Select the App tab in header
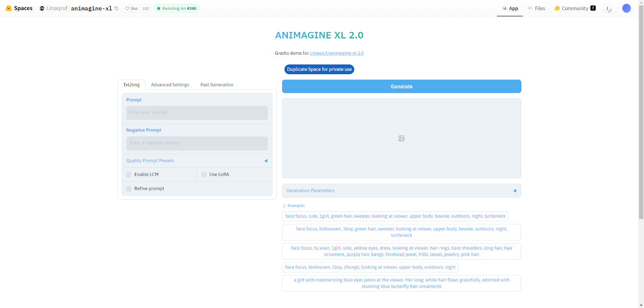The height and width of the screenshot is (308, 644). click(510, 8)
